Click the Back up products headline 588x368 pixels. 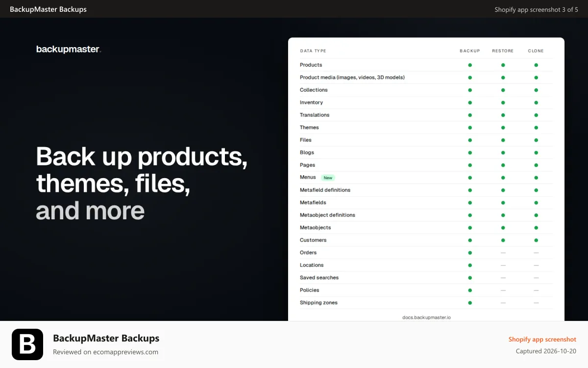(x=142, y=183)
